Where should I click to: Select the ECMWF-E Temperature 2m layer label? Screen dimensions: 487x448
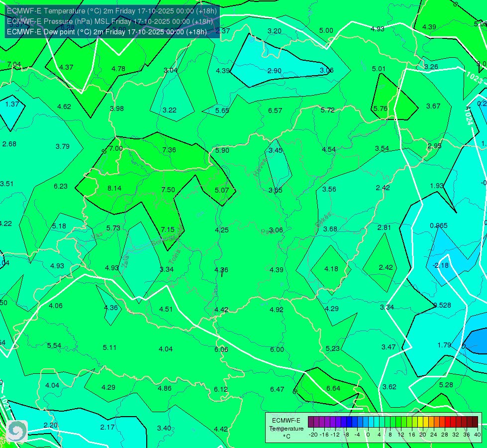click(112, 11)
